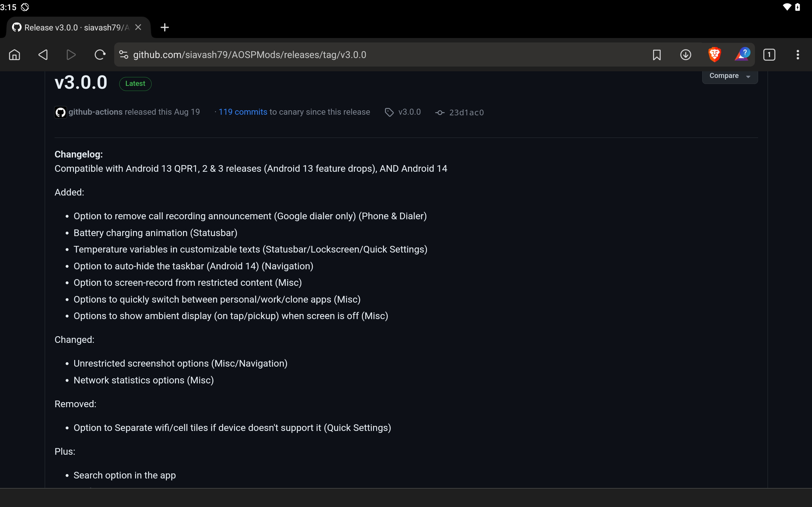View the 23d1ac0 commit
The image size is (812, 507).
click(x=466, y=112)
